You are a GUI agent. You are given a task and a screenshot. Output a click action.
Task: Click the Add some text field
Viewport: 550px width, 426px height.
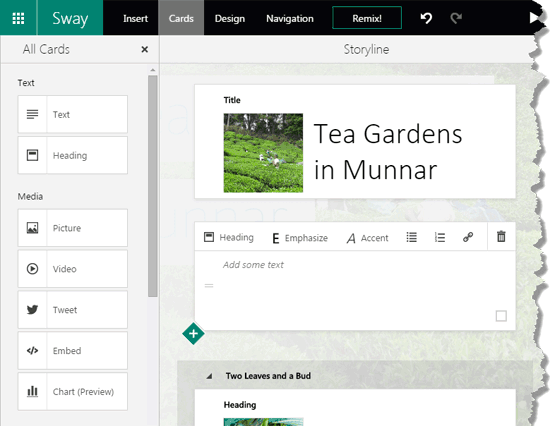point(253,265)
